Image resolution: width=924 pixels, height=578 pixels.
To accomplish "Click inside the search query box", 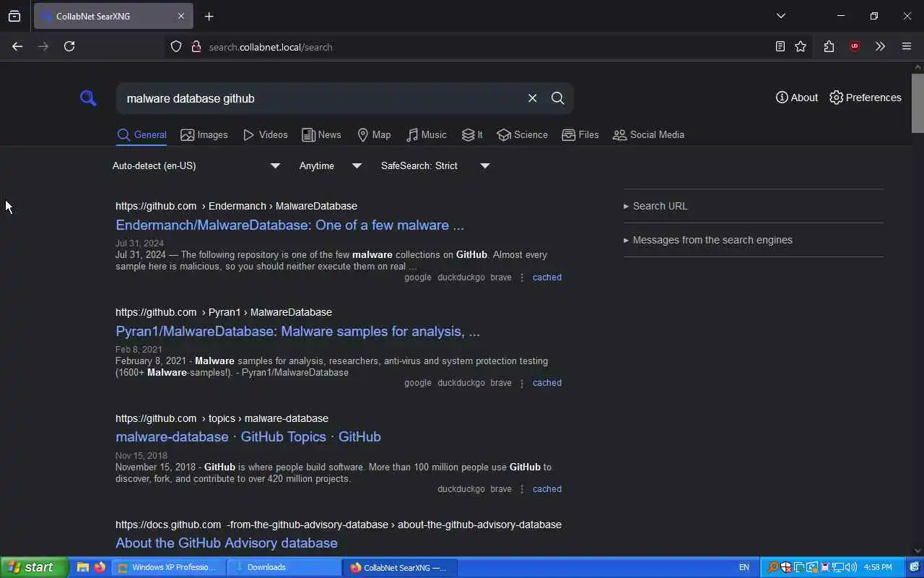I will coord(321,98).
